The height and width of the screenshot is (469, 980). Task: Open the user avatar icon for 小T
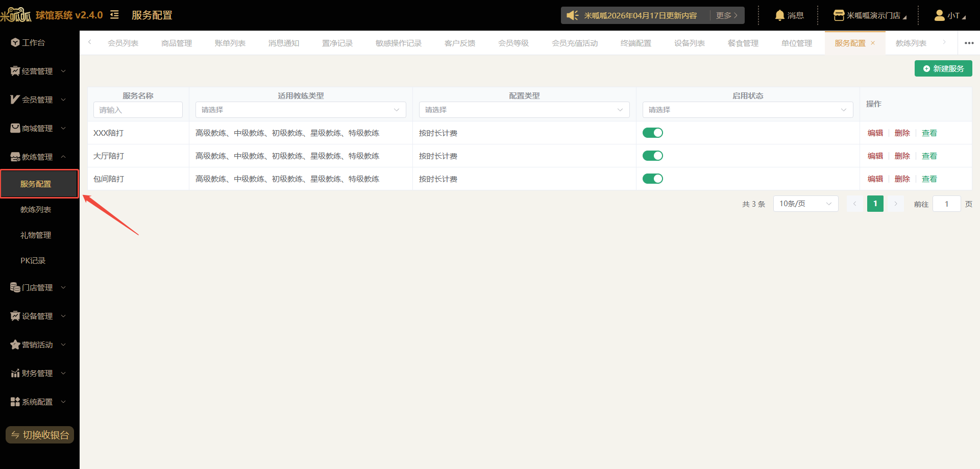click(939, 15)
